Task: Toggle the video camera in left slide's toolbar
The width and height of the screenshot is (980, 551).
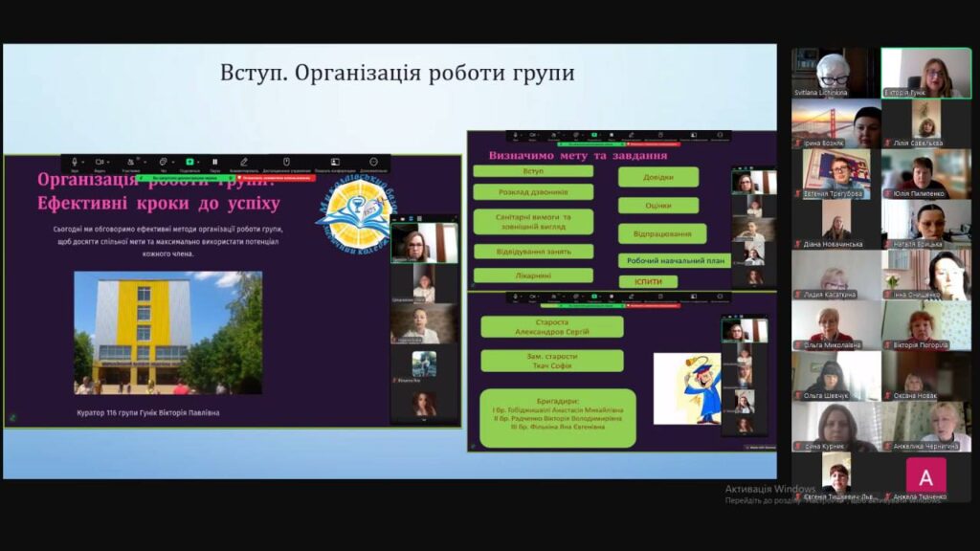Action: tap(100, 163)
